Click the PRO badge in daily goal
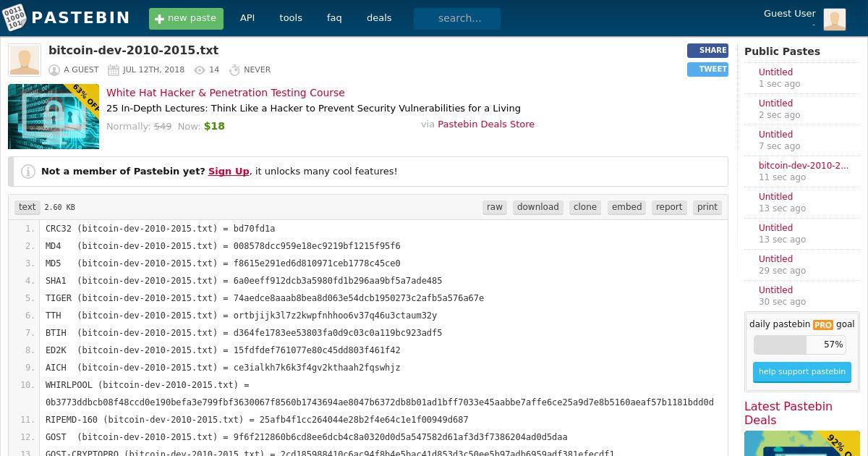868x456 pixels. click(823, 325)
